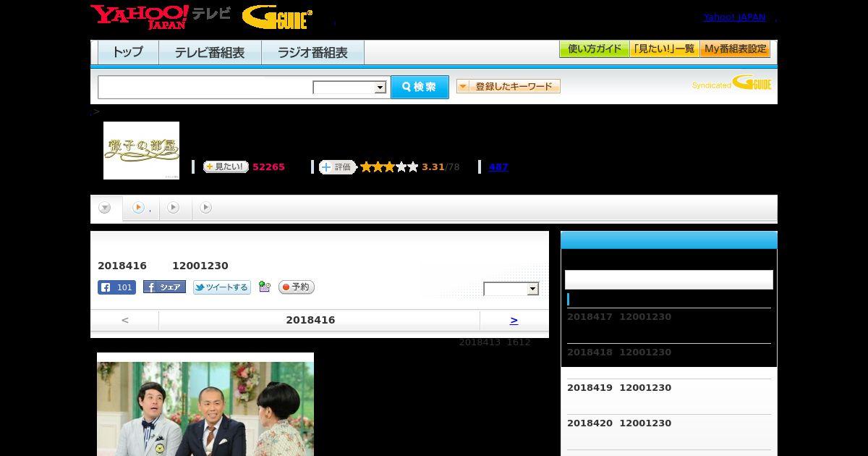Select the gray down-arrow tab icon
The height and width of the screenshot is (456, 868).
[105, 208]
